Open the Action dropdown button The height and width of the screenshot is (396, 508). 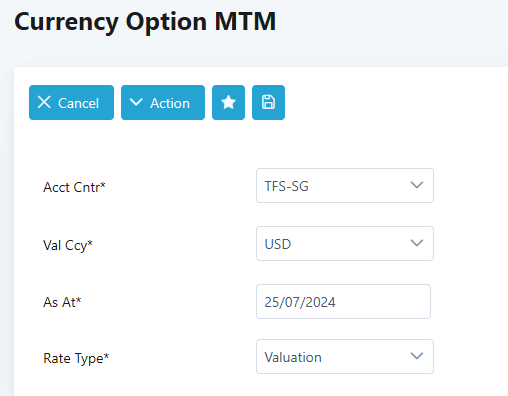pos(163,102)
